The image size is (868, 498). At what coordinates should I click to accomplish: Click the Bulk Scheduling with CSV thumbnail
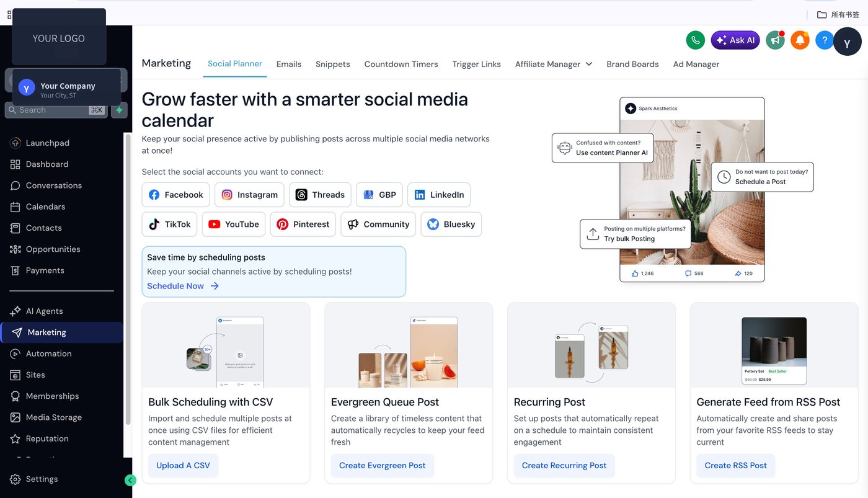click(x=226, y=345)
